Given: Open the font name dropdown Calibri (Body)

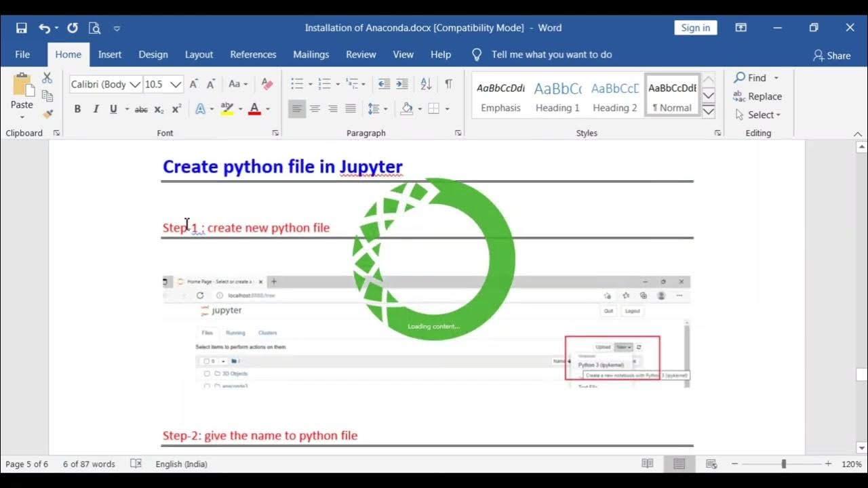Looking at the screenshot, I should [134, 84].
